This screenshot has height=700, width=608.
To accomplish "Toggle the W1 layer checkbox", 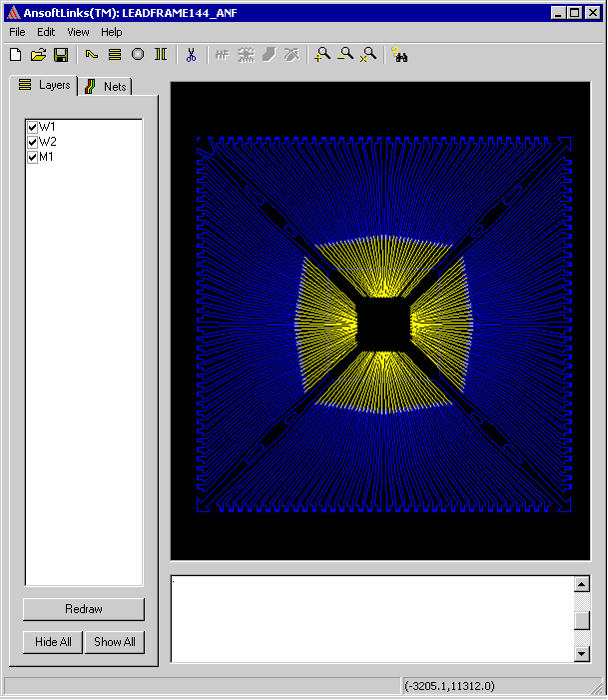I will 32,127.
